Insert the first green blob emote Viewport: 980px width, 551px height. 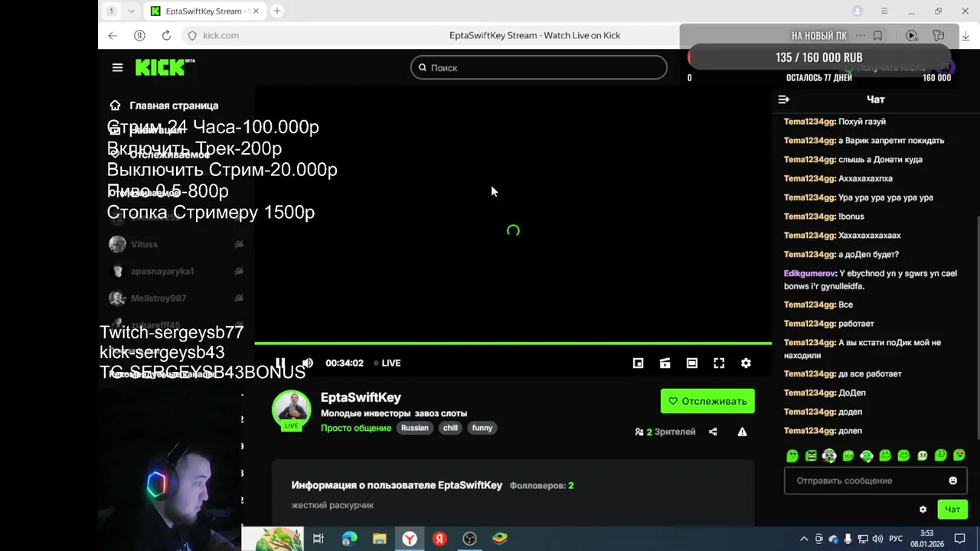coord(792,455)
